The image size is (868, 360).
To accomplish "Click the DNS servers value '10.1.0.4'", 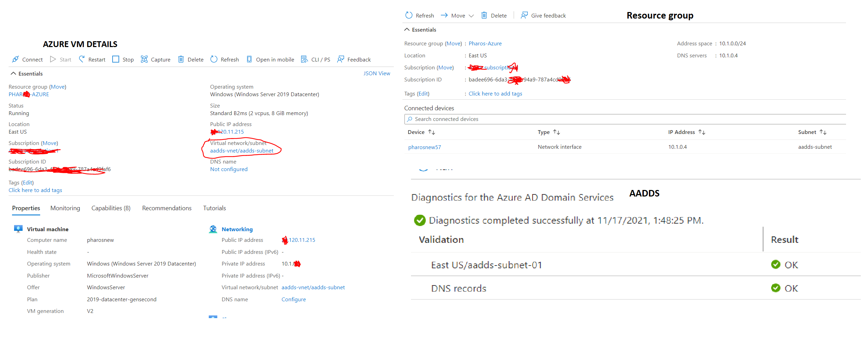I will (x=729, y=56).
